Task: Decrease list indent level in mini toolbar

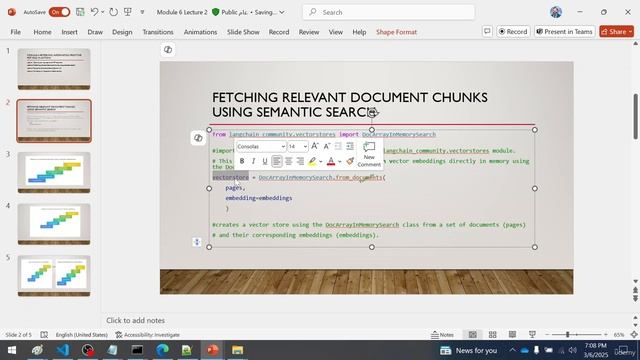Action: [x=338, y=146]
